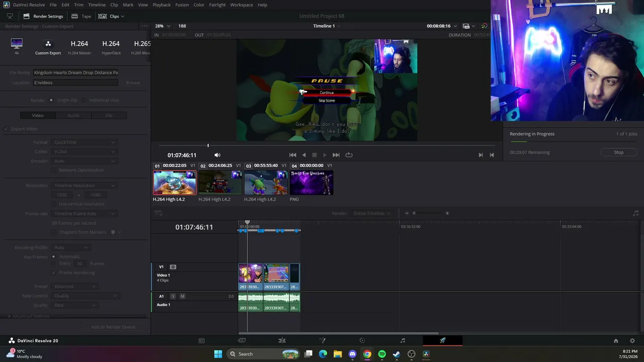Open Spotify from the taskbar

click(382, 354)
